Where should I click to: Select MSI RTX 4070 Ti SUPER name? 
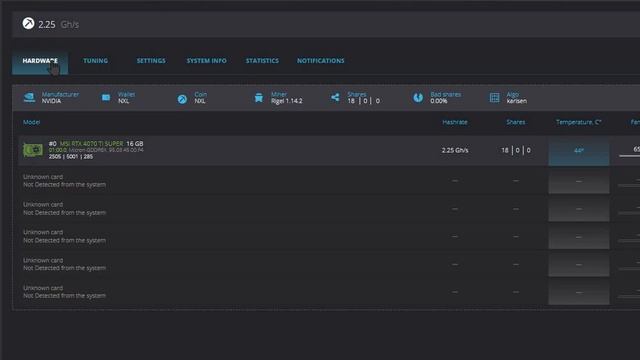pyautogui.click(x=91, y=144)
